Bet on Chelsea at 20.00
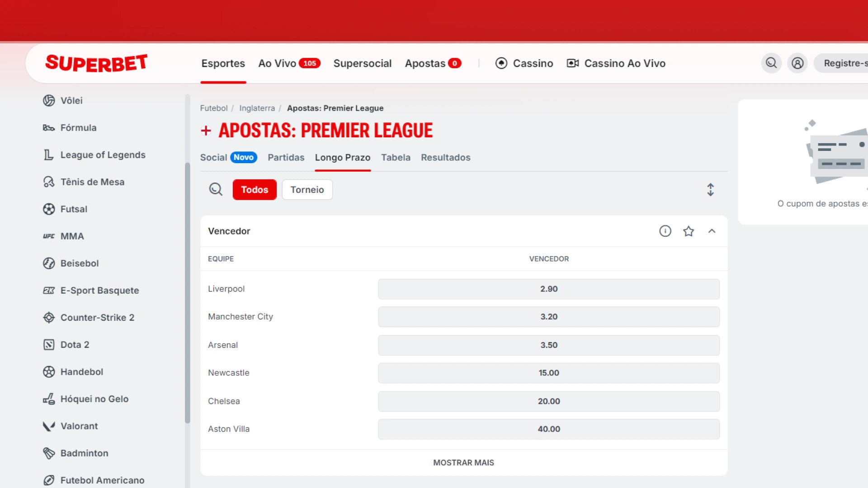 tap(549, 401)
